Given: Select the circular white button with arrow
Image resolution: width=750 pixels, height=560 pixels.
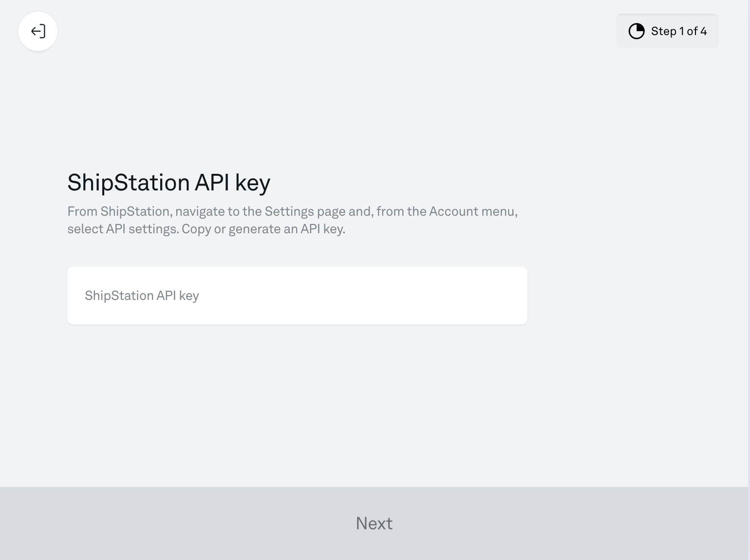Looking at the screenshot, I should pyautogui.click(x=38, y=31).
